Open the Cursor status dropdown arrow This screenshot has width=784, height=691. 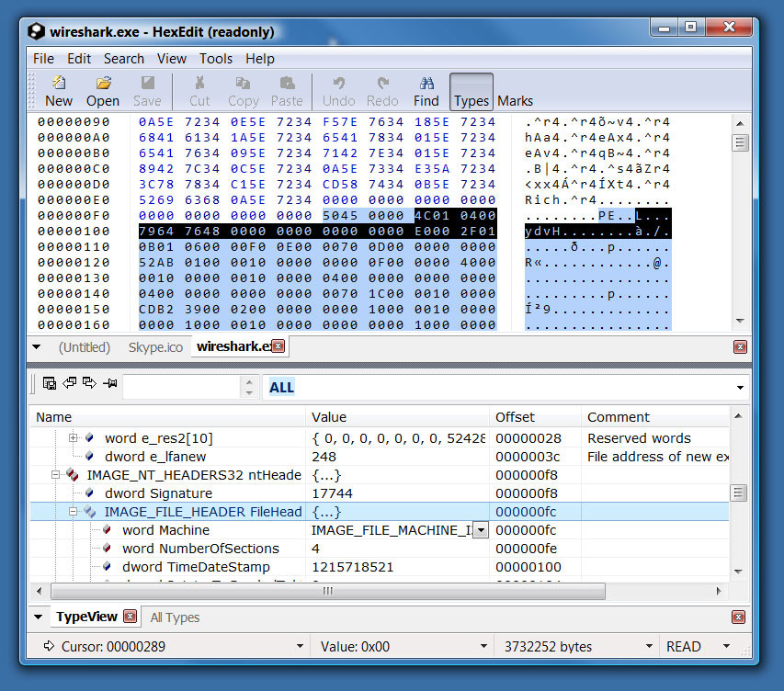click(300, 646)
